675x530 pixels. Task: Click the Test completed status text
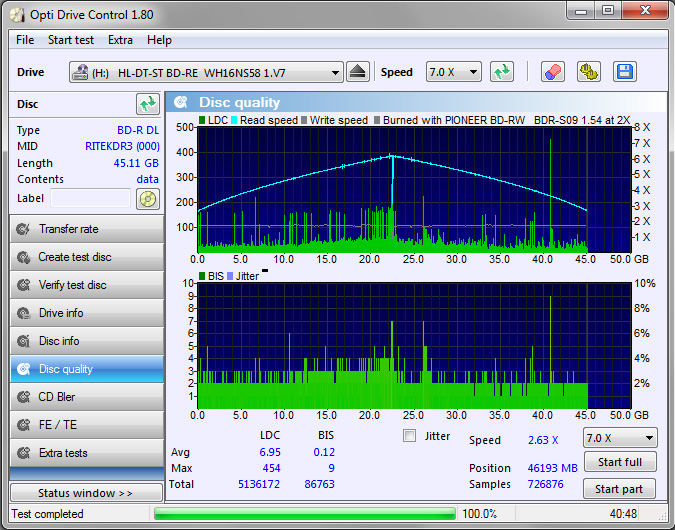(x=47, y=514)
